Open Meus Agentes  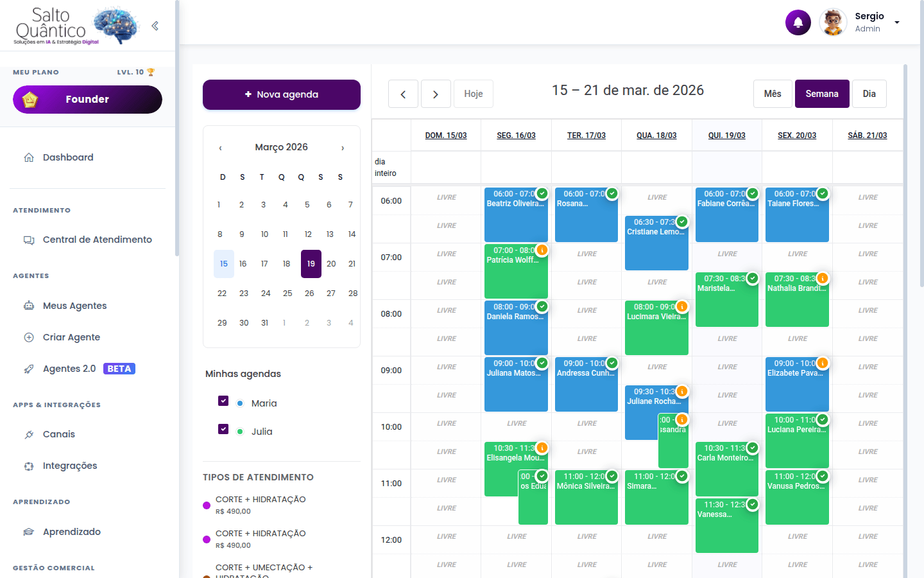pyautogui.click(x=75, y=306)
